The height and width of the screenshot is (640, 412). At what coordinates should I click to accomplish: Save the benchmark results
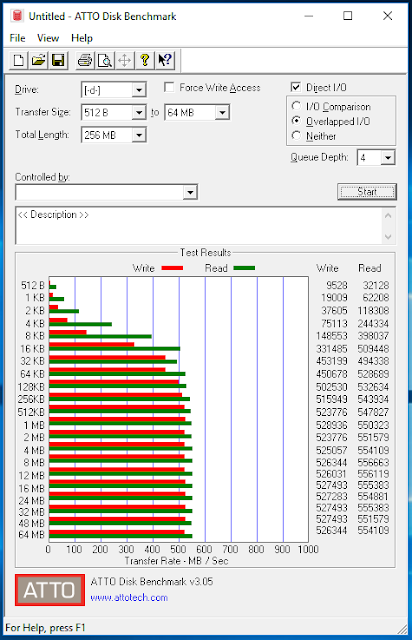click(x=58, y=60)
